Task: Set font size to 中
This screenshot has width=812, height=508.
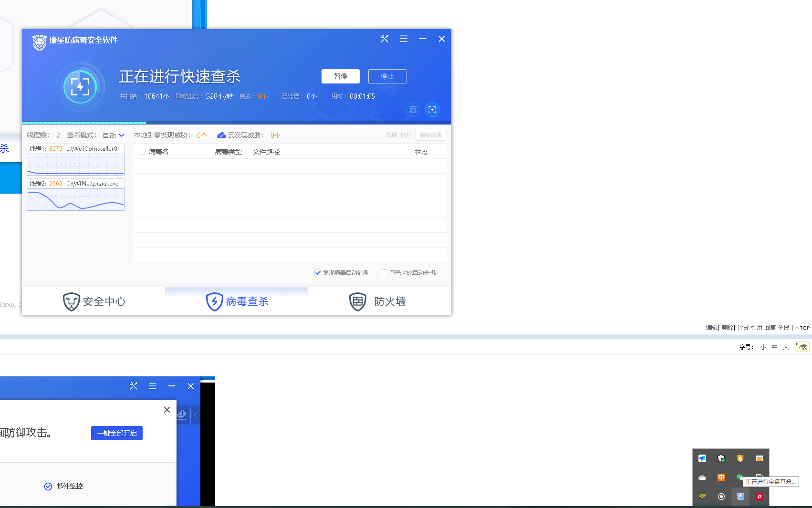Action: click(775, 347)
